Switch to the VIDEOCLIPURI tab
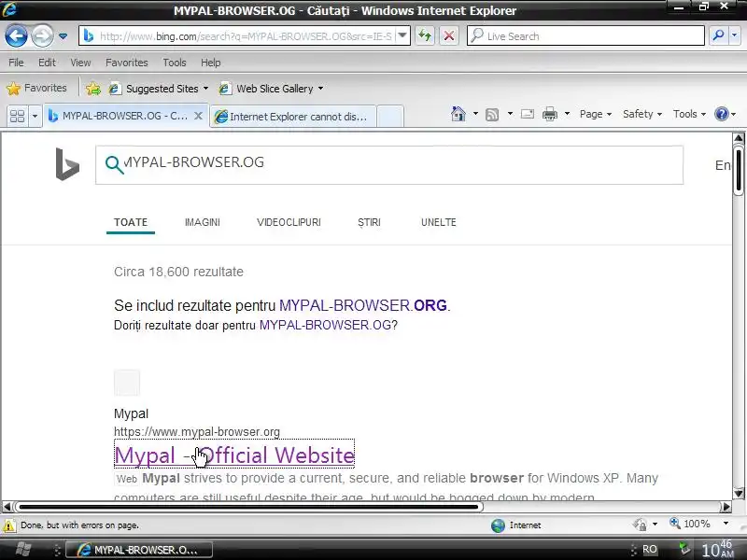This screenshot has height=560, width=747. tap(289, 222)
